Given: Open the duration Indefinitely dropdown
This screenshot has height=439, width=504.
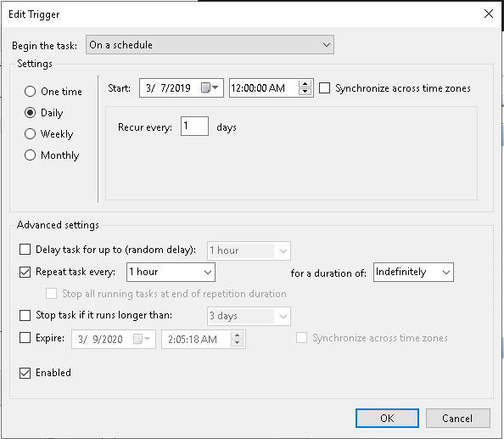Looking at the screenshot, I should coord(413,272).
